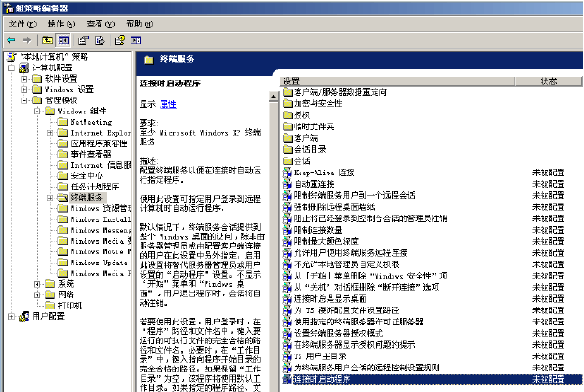Expand the 终端服务 tree node

click(50, 198)
